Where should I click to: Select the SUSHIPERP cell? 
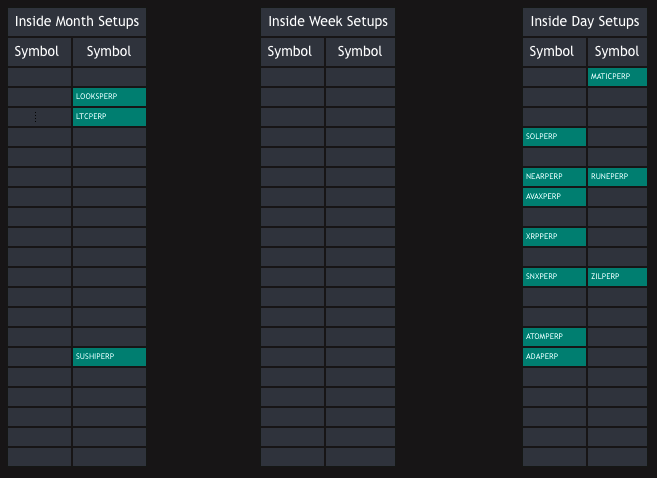click(x=109, y=357)
